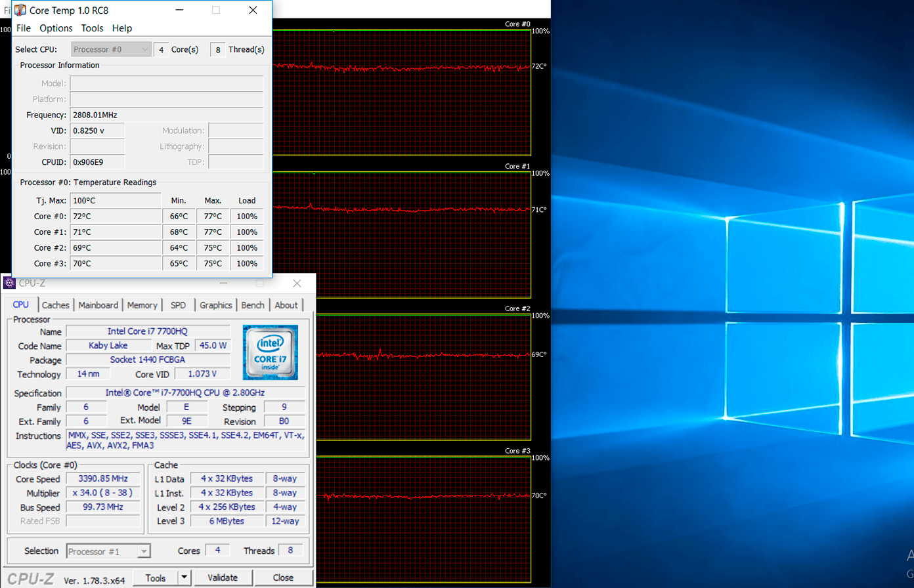Click the Revision value B0 in CPU-Z

click(284, 421)
